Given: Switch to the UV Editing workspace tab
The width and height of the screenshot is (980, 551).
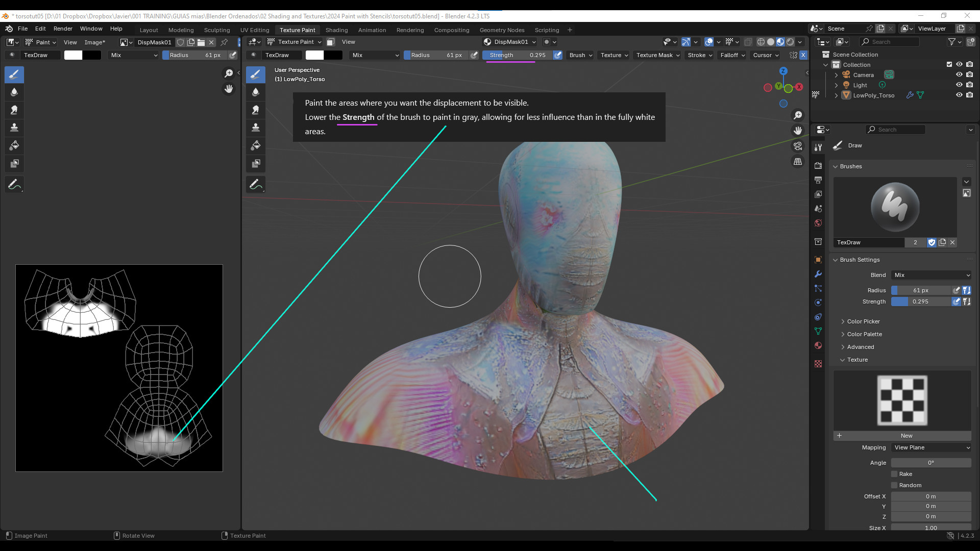Looking at the screenshot, I should tap(255, 30).
